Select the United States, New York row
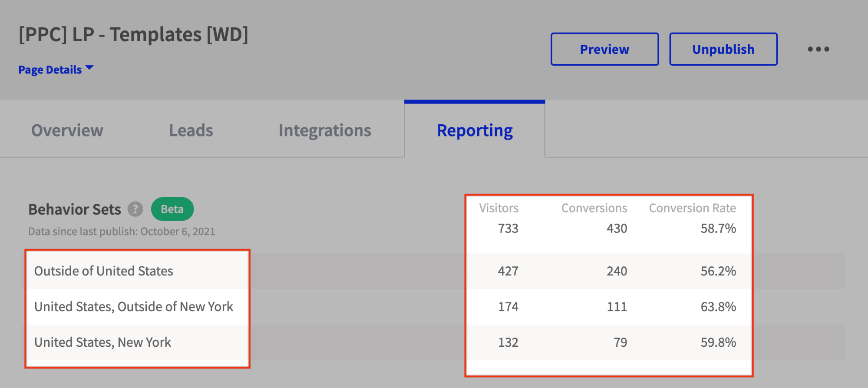 point(103,342)
